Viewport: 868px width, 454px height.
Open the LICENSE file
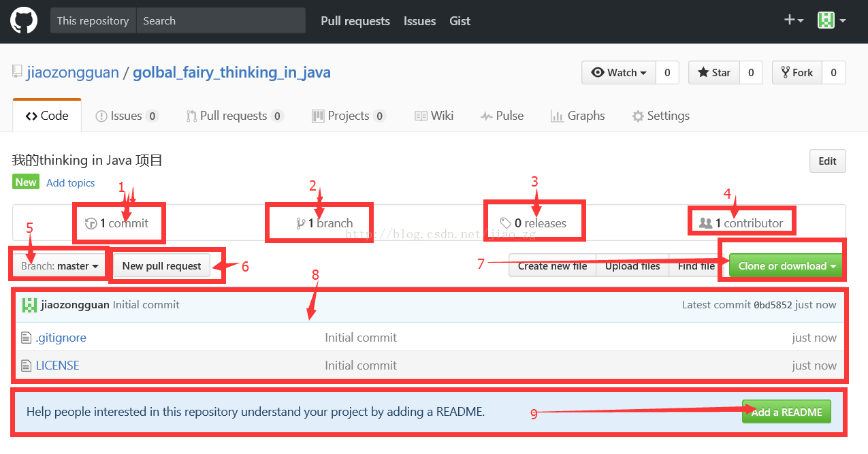coord(58,366)
